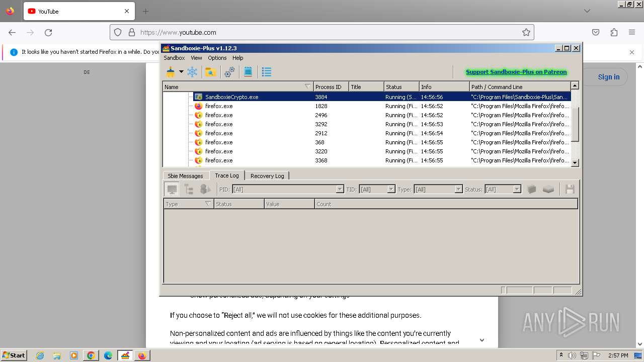Image resolution: width=644 pixels, height=362 pixels.
Task: Open a new Firefox tab
Action: (145, 11)
